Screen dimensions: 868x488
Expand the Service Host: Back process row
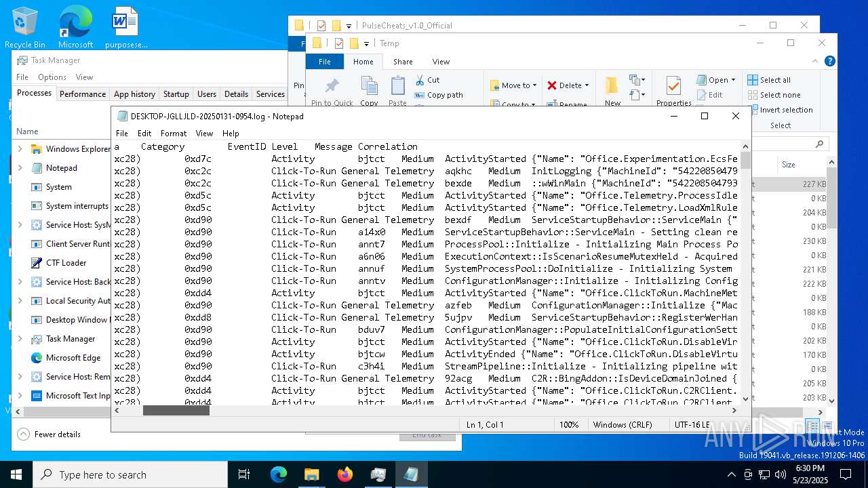click(x=20, y=282)
